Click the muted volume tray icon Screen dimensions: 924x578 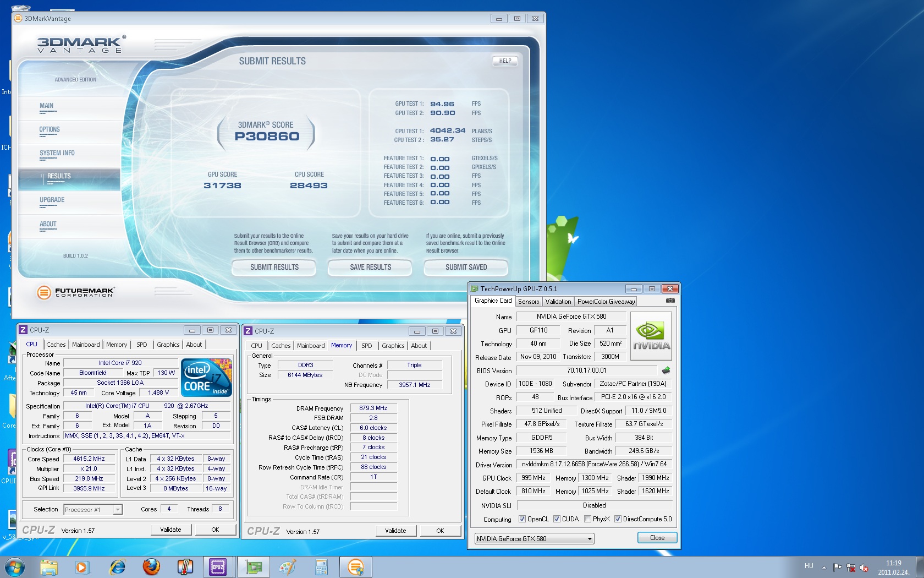point(864,567)
